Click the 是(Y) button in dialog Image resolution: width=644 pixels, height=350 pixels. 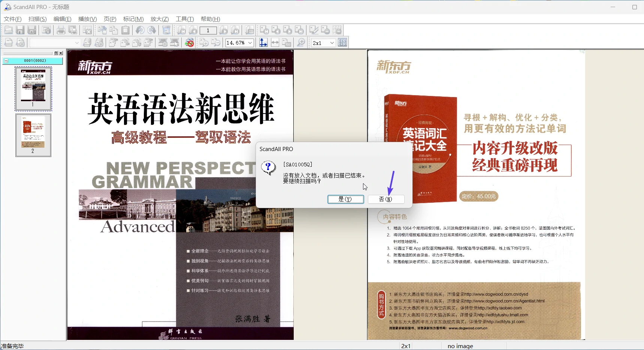345,199
